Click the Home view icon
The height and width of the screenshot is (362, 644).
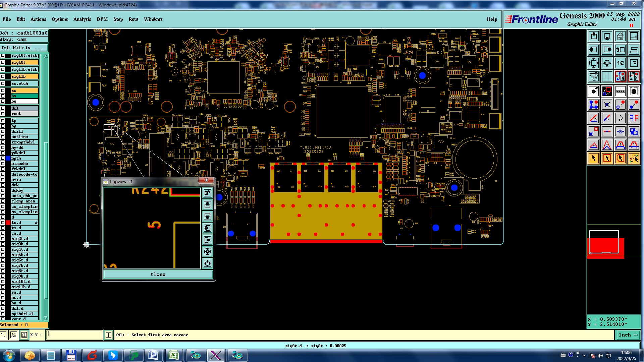(620, 36)
